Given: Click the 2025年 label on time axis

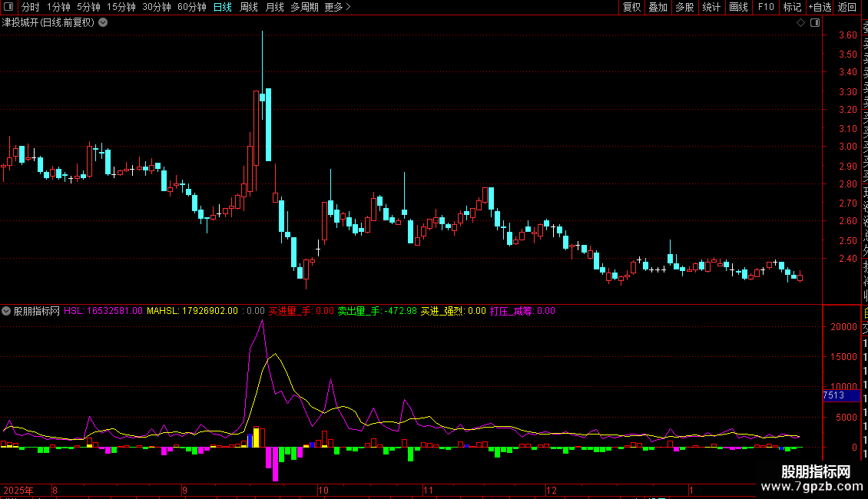Looking at the screenshot, I should [x=18, y=490].
